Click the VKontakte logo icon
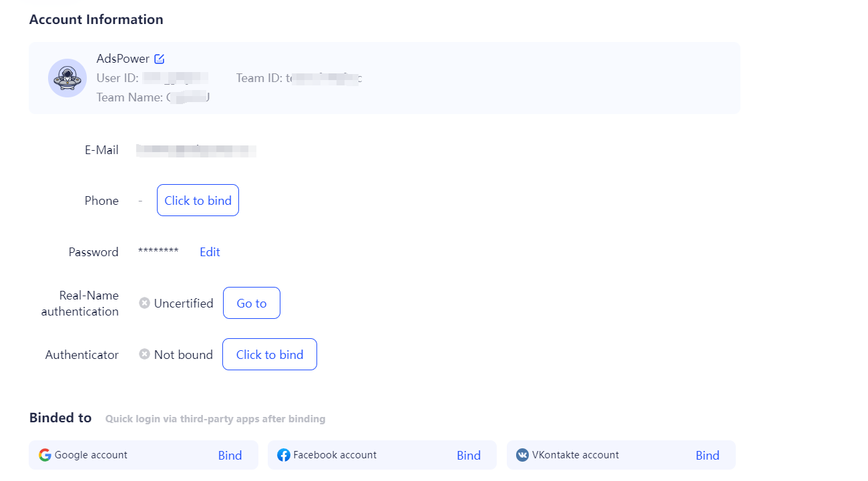 522,454
